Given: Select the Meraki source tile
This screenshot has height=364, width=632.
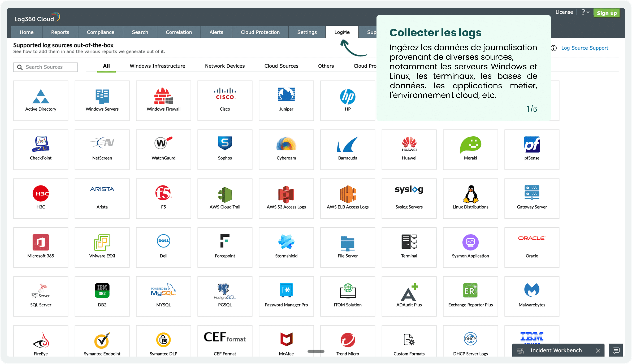Looking at the screenshot, I should (x=470, y=150).
